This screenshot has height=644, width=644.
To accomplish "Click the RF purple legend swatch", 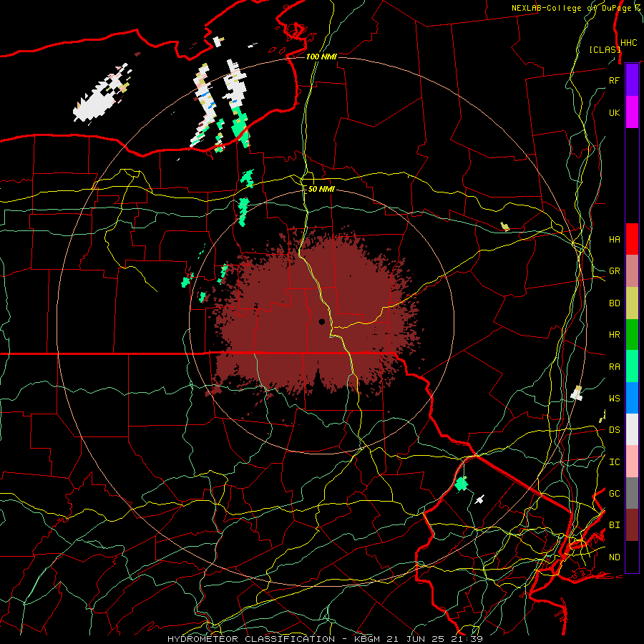I will point(632,80).
